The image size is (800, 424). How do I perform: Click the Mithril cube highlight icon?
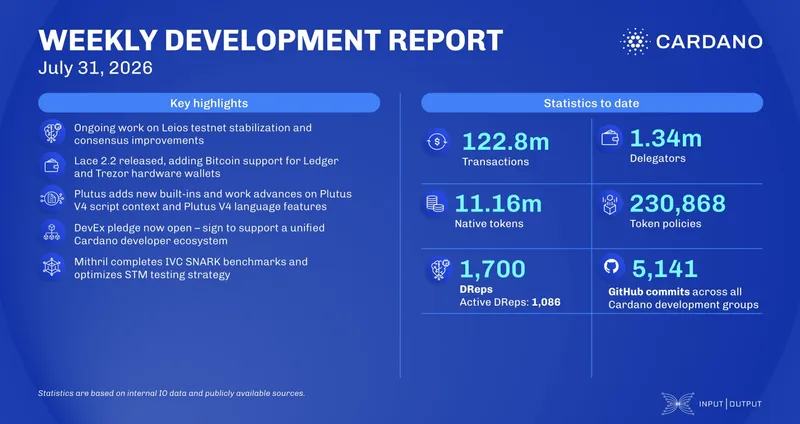pyautogui.click(x=52, y=266)
